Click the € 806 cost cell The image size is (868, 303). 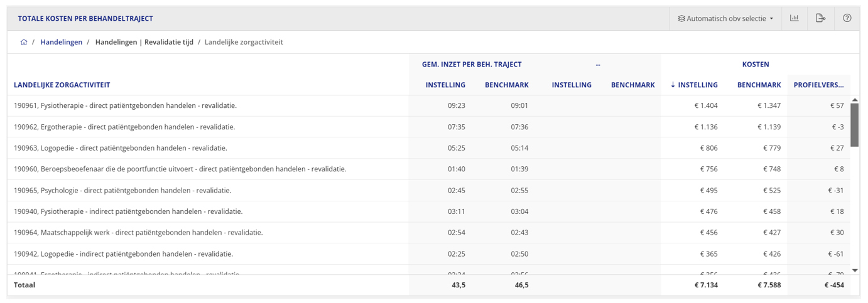tap(708, 148)
